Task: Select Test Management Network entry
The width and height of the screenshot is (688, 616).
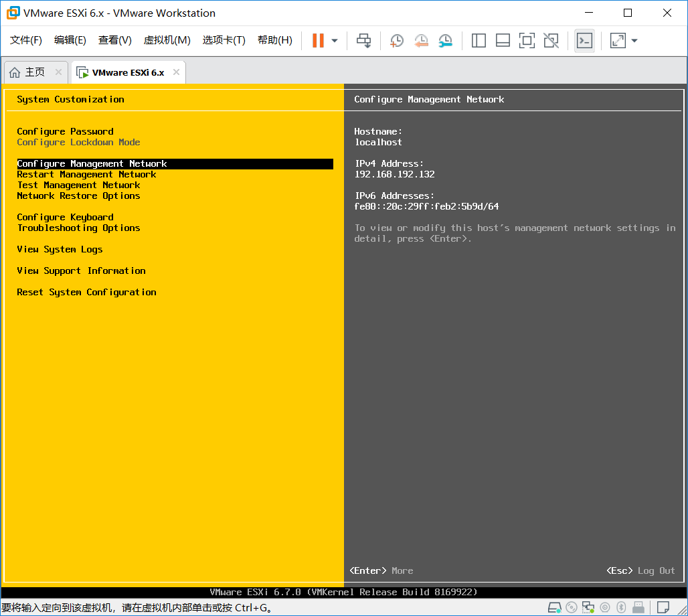Action: tap(78, 185)
